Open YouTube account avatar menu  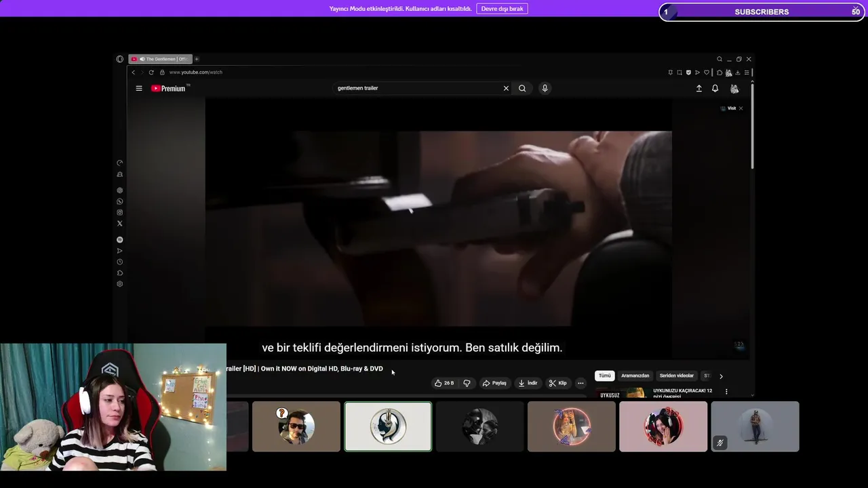[734, 89]
